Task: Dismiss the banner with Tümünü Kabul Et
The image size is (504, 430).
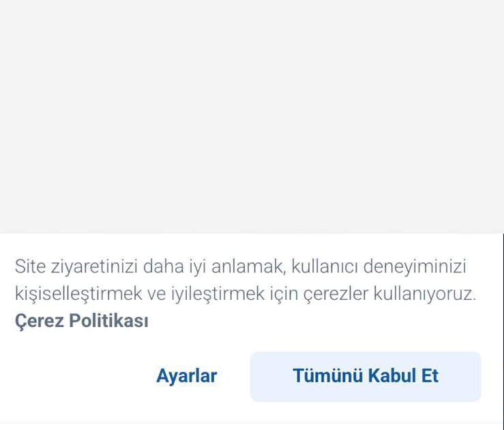Action: [x=366, y=376]
